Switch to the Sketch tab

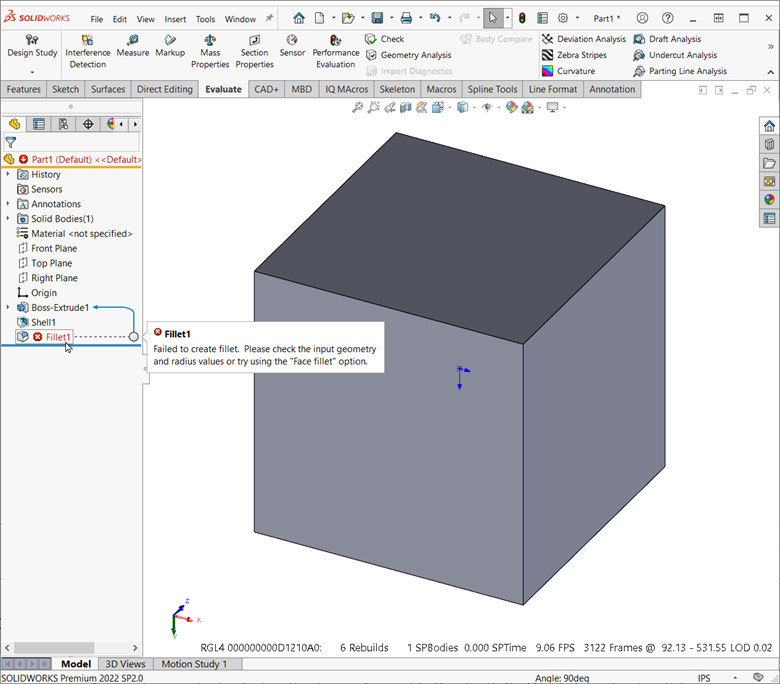(x=66, y=90)
